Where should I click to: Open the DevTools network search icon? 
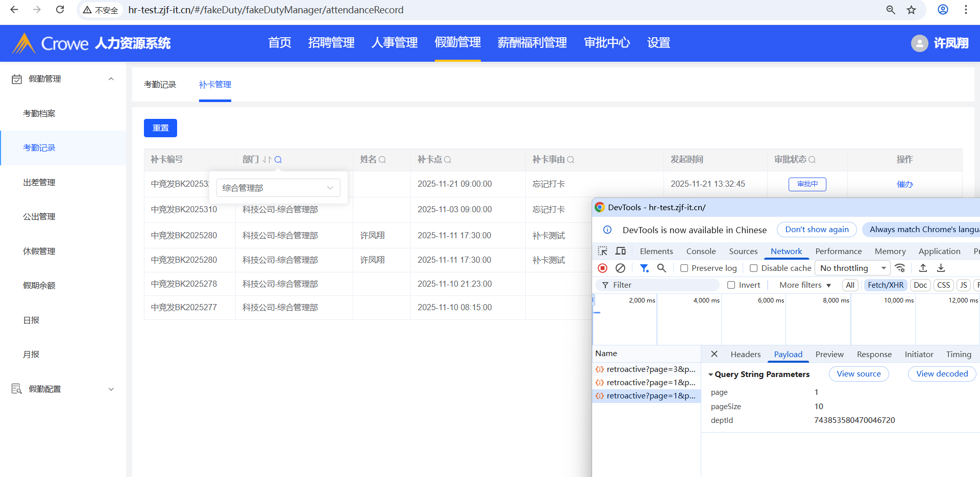pos(661,268)
